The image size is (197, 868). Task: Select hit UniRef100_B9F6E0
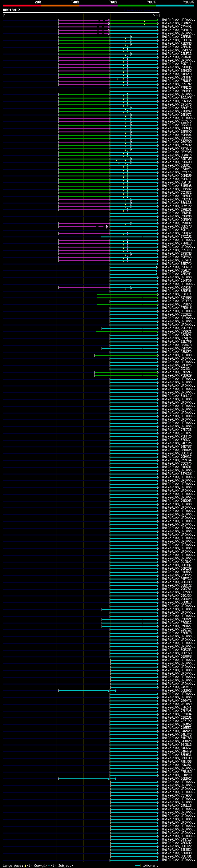(x=176, y=267)
